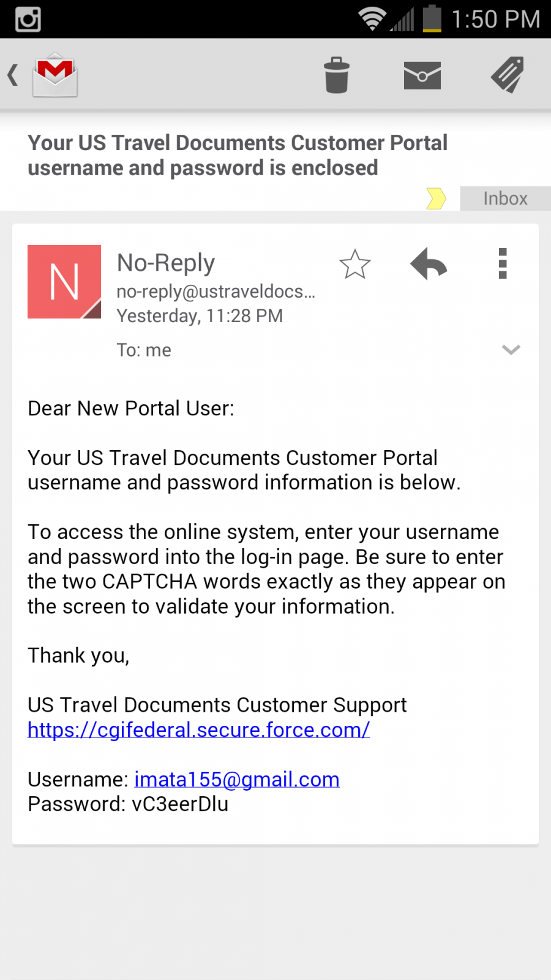This screenshot has width=551, height=980.
Task: Tap the email subject heading
Action: [238, 156]
